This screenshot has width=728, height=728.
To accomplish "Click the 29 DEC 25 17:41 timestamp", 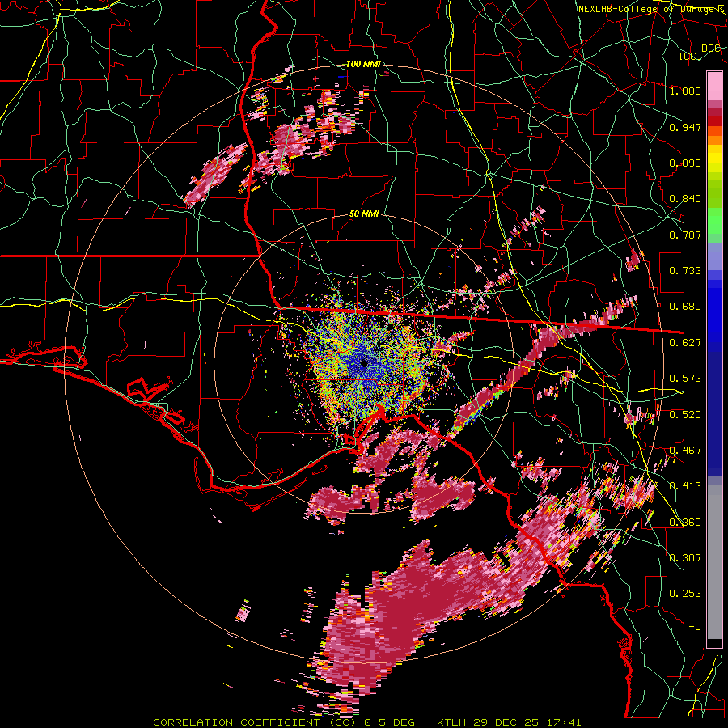I will pyautogui.click(x=527, y=722).
